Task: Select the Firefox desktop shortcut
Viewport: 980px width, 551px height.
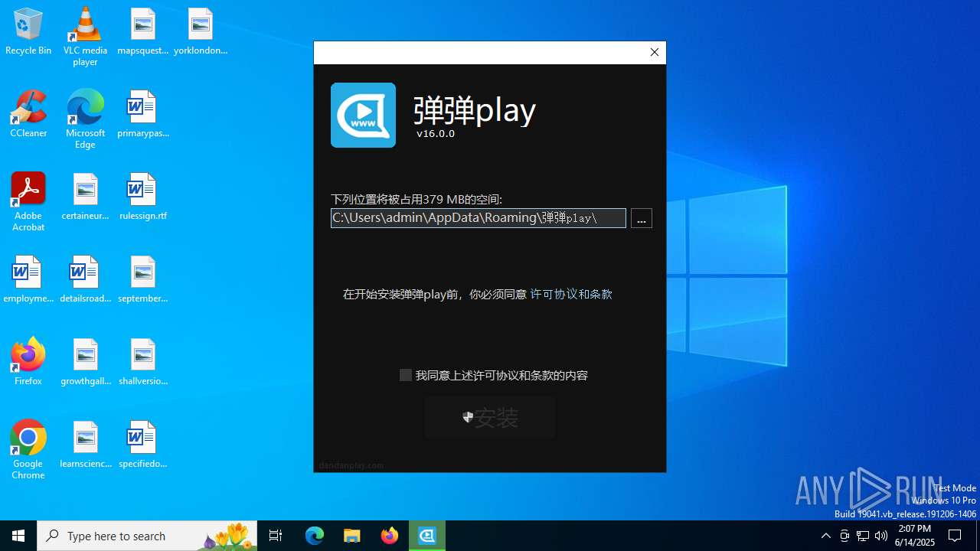Action: [28, 363]
